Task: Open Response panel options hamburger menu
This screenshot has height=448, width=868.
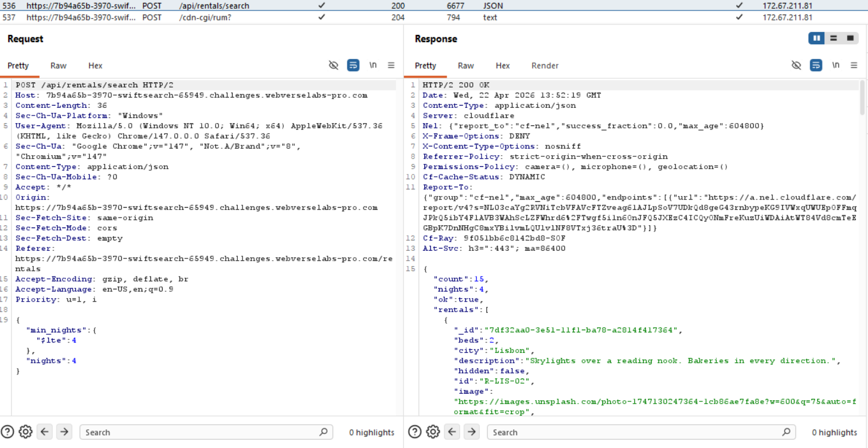Action: pos(854,65)
